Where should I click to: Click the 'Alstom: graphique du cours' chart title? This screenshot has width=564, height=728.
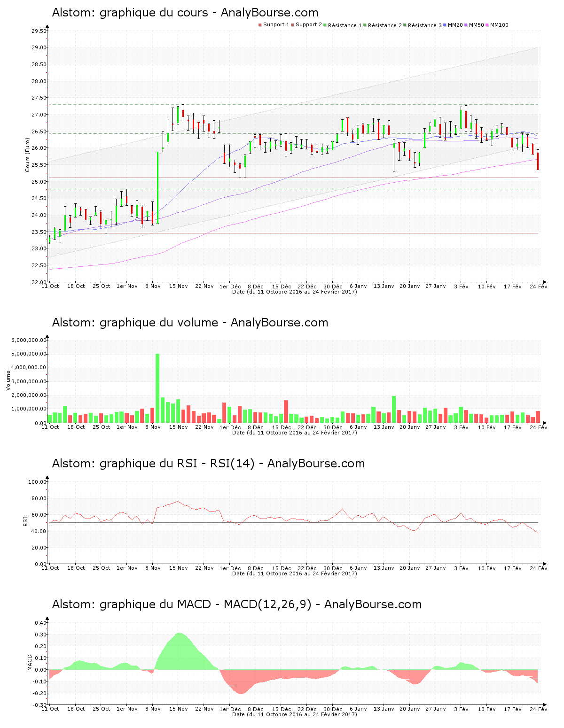point(185,13)
